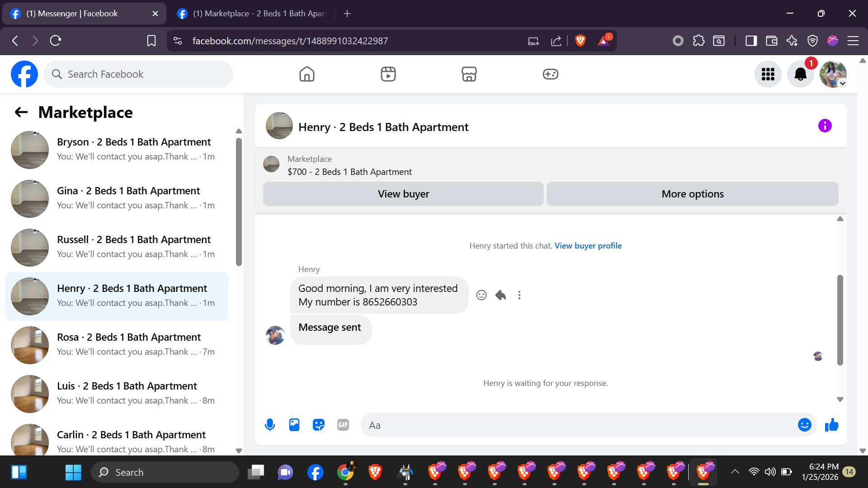Bookmark this page
This screenshot has height=488, width=868.
(151, 41)
